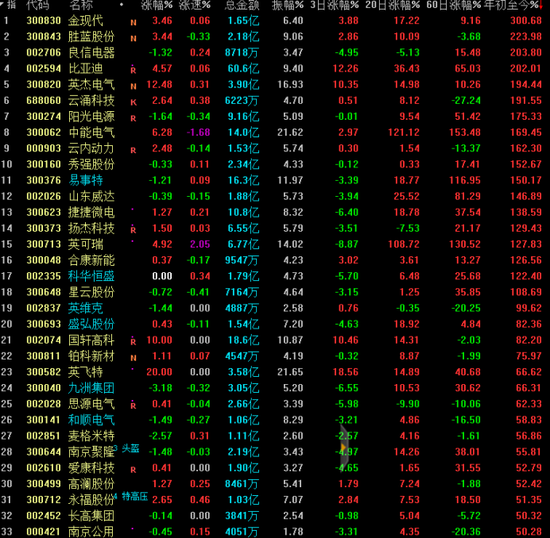Select stock name 高澜股份

coord(91,484)
